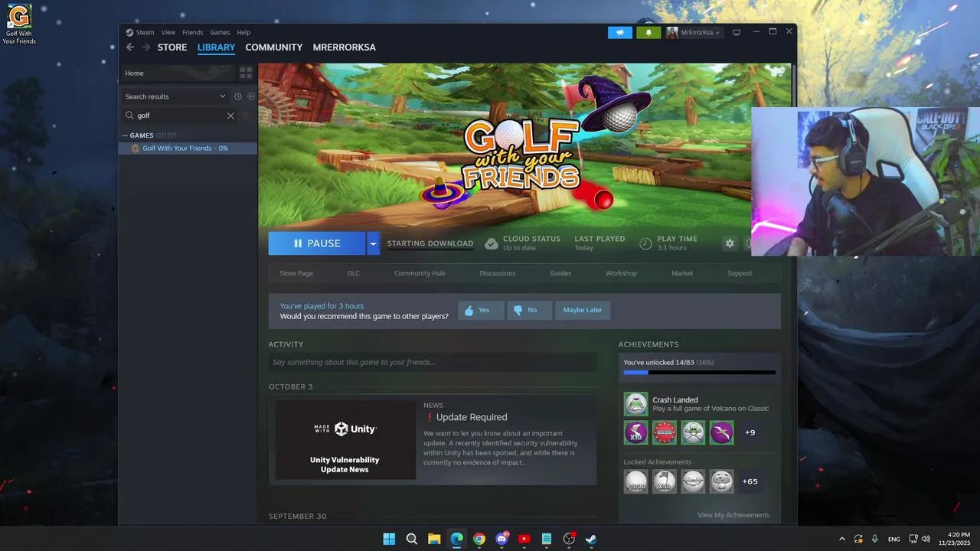980x551 pixels.
Task: Open the Workshop link
Action: [x=621, y=273]
